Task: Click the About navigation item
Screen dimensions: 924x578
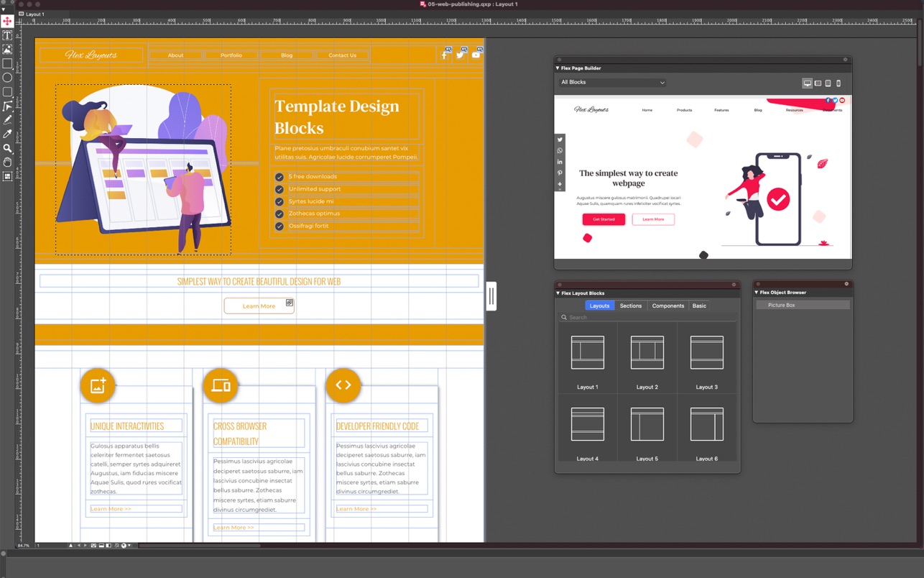Action: pos(175,55)
